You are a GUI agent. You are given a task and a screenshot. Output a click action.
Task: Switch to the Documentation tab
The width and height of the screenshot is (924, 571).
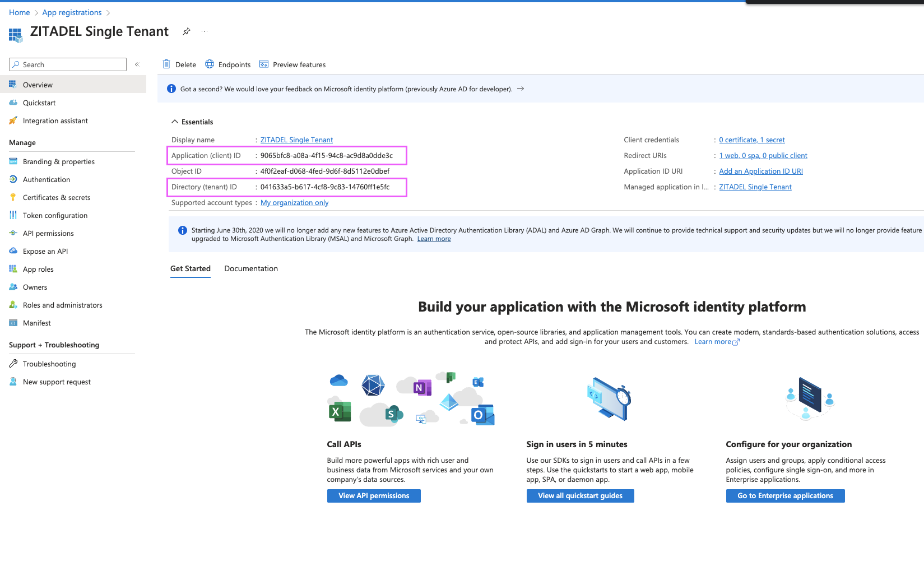[250, 268]
